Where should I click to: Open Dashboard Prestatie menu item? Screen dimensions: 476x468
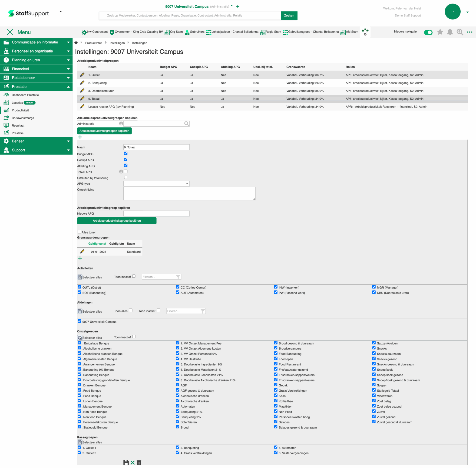(25, 95)
